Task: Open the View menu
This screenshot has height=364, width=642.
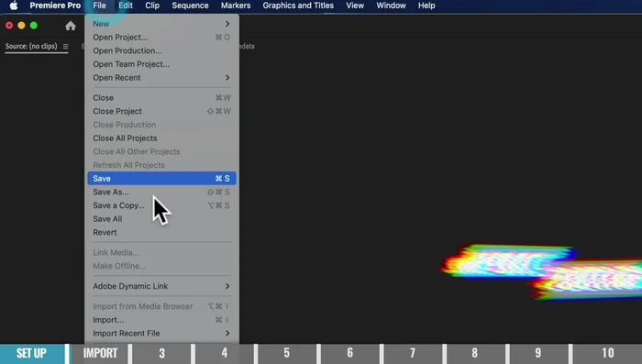Action: pos(355,6)
